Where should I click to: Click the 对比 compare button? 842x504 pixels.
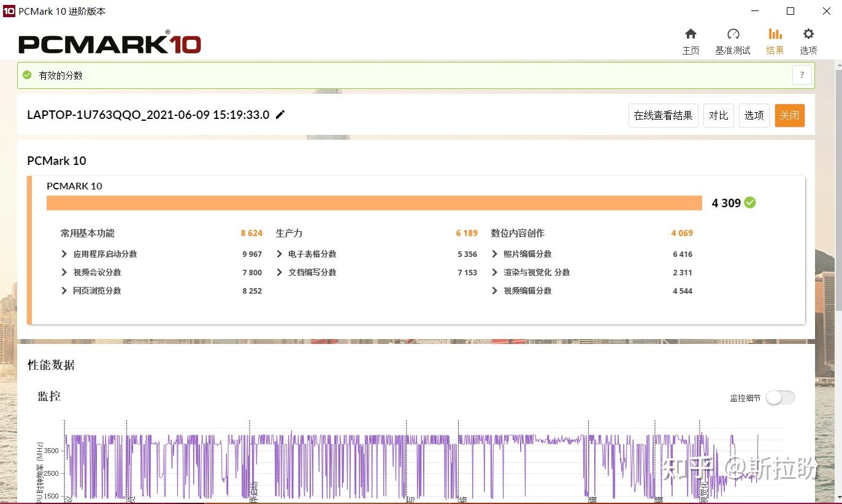[718, 115]
